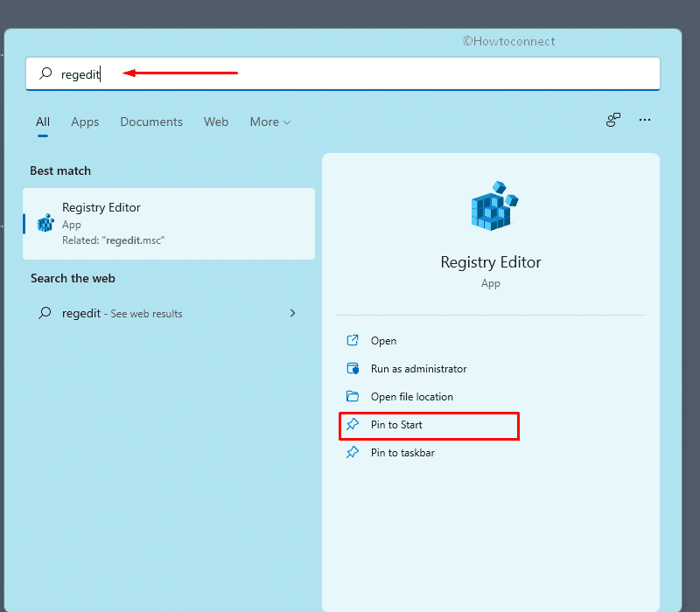
Task: Switch to the All tab
Action: (43, 122)
